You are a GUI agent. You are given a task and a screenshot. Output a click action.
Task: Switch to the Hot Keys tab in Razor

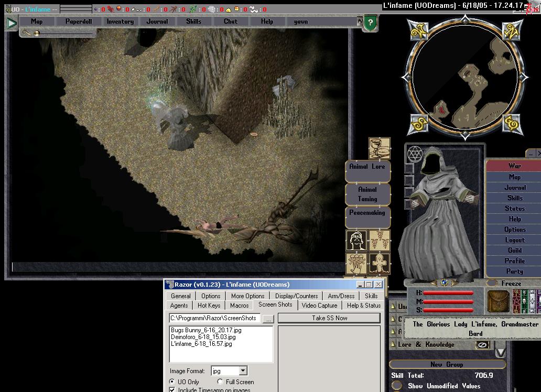(x=209, y=306)
